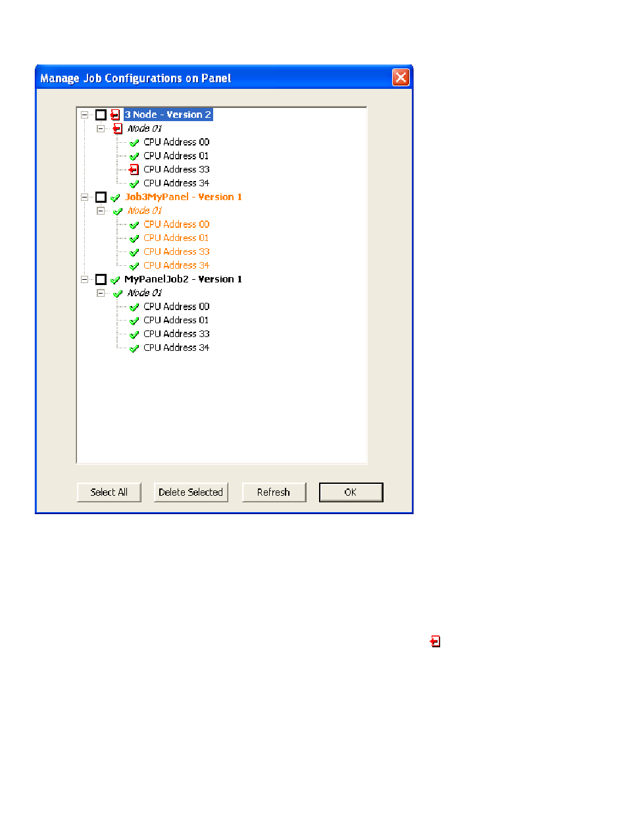Select orange CPU Address 33 item

click(176, 252)
